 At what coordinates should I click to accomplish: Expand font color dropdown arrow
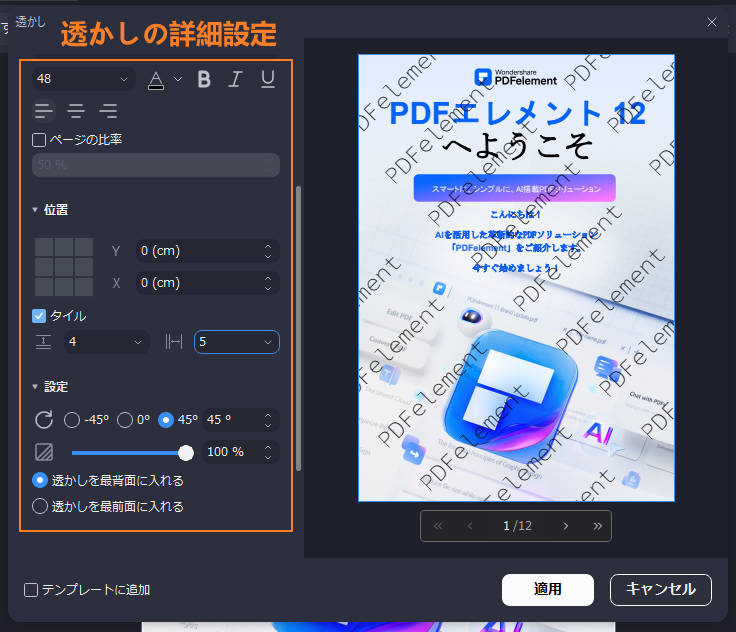point(177,79)
